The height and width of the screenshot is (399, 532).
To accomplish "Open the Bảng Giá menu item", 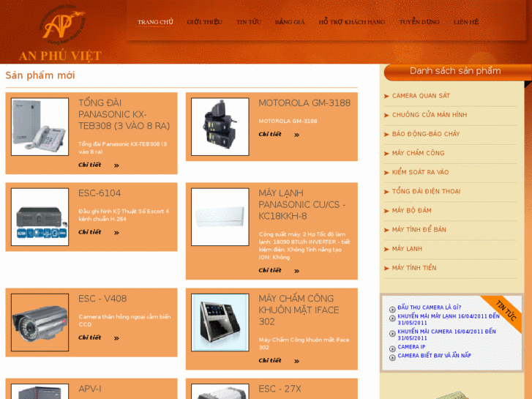I will click(x=290, y=22).
